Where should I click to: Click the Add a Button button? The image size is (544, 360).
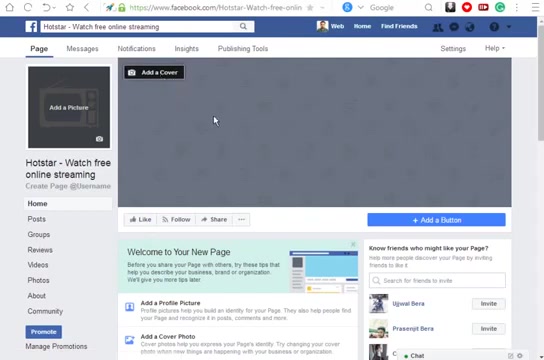point(436,220)
